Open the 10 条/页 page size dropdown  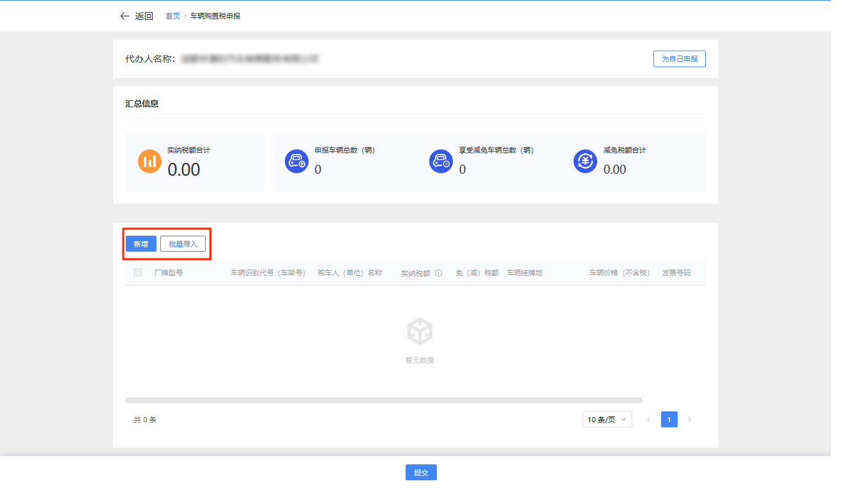[607, 420]
